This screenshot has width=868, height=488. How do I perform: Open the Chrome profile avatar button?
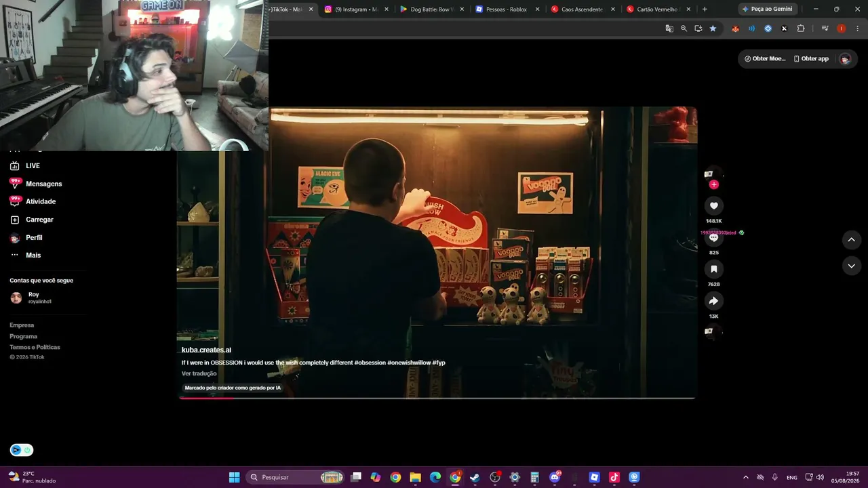(x=841, y=28)
